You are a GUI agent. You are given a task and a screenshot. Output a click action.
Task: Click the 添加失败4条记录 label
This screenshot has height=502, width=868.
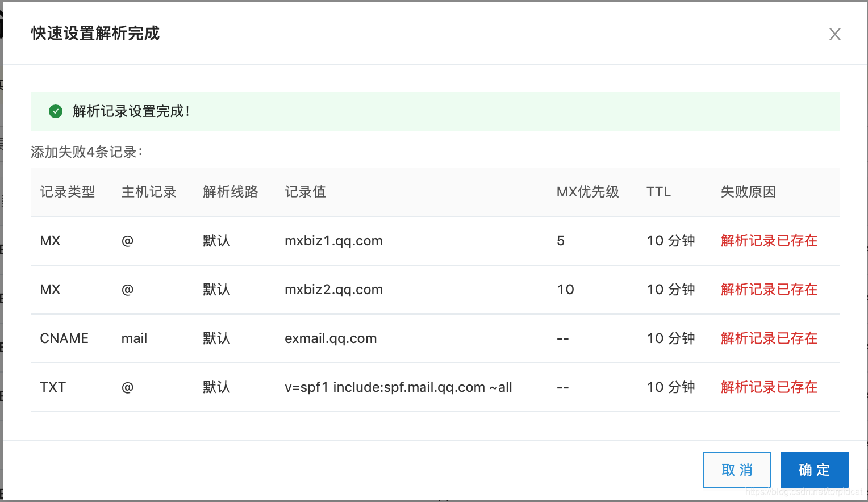tap(87, 152)
